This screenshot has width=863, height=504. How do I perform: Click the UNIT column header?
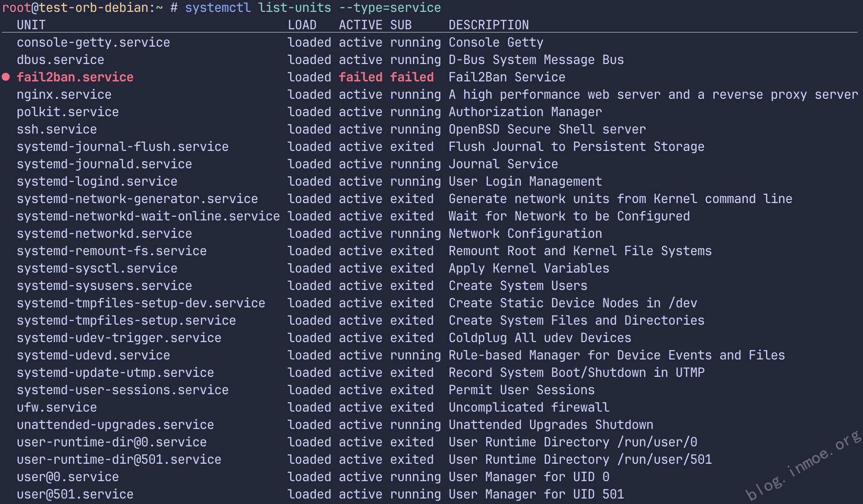coord(31,25)
